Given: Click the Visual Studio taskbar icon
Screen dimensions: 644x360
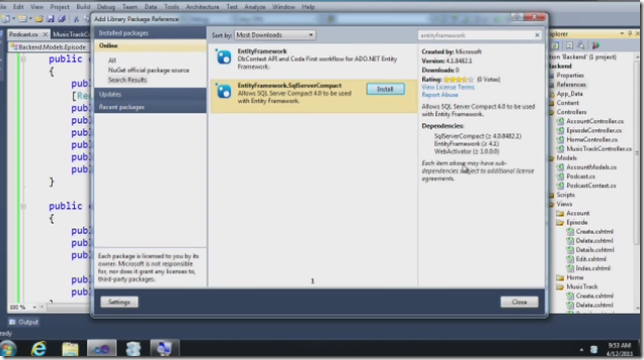Looking at the screenshot, I should point(101,349).
